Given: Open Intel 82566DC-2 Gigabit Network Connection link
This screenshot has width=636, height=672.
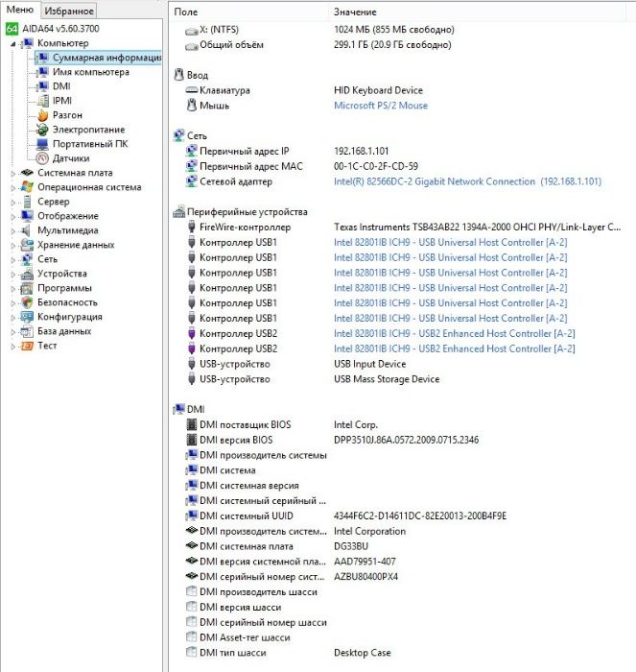Looking at the screenshot, I should 468,181.
